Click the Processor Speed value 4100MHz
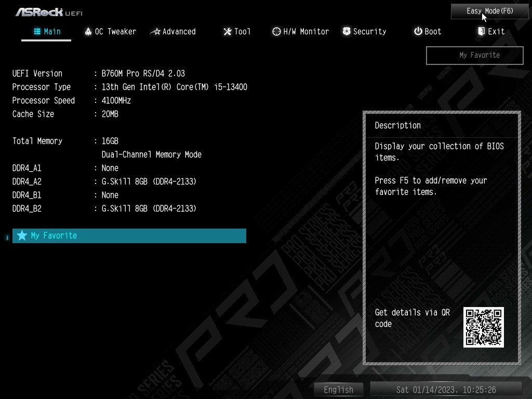Screen dimensions: 532x399 click(x=116, y=101)
